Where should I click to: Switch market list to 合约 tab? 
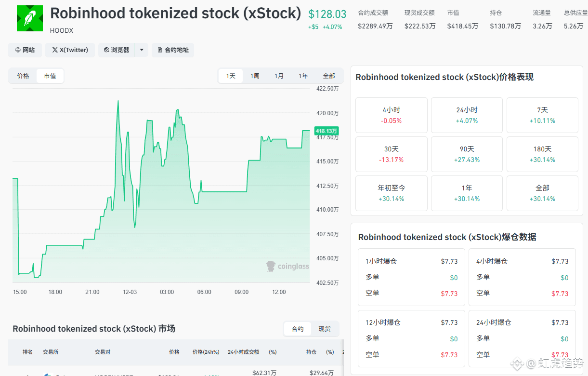tap(298, 329)
